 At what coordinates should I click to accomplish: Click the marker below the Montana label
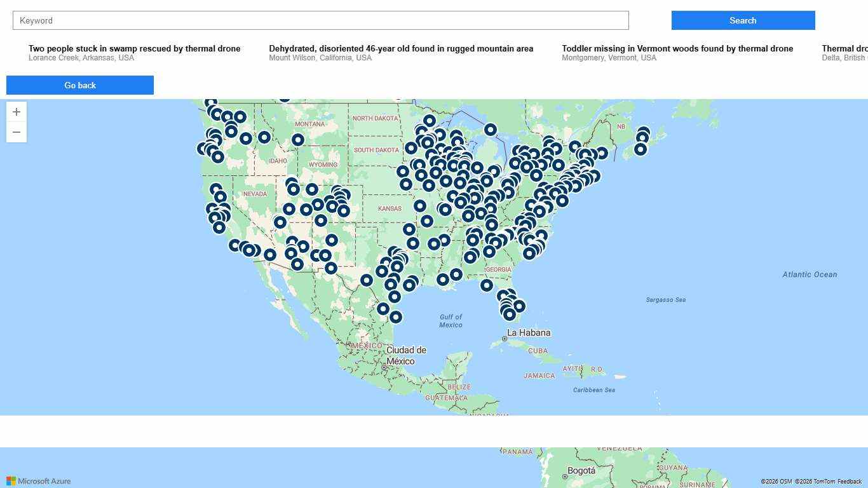click(298, 140)
